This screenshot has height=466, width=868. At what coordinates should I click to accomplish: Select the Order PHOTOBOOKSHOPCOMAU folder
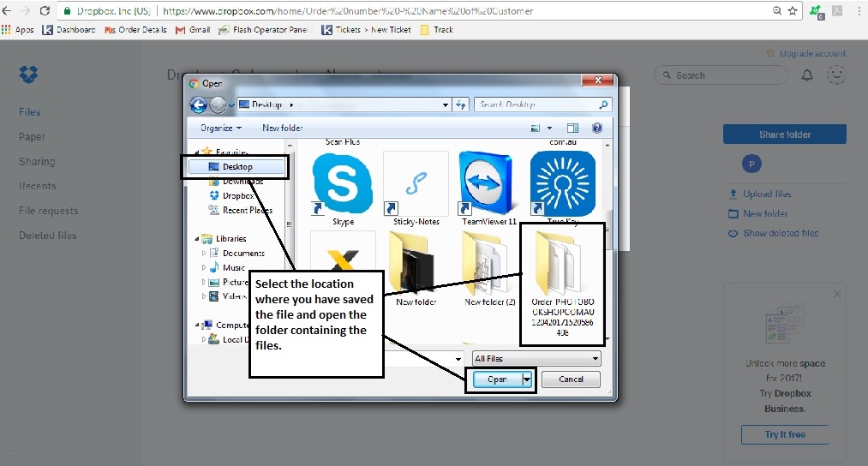click(562, 284)
